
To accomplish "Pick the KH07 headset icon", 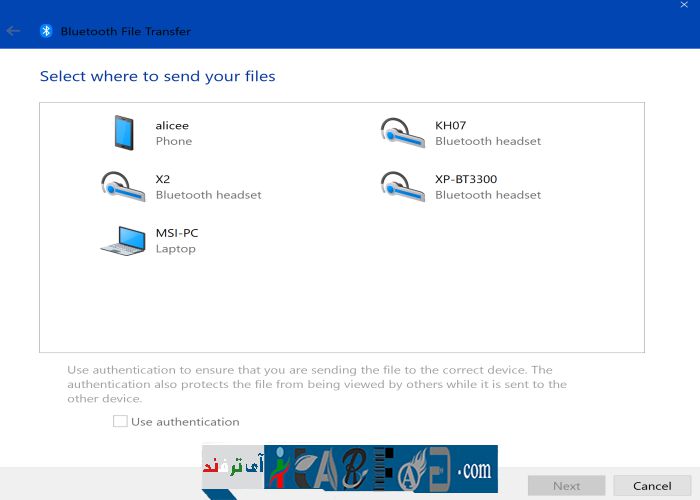I will coord(403,132).
